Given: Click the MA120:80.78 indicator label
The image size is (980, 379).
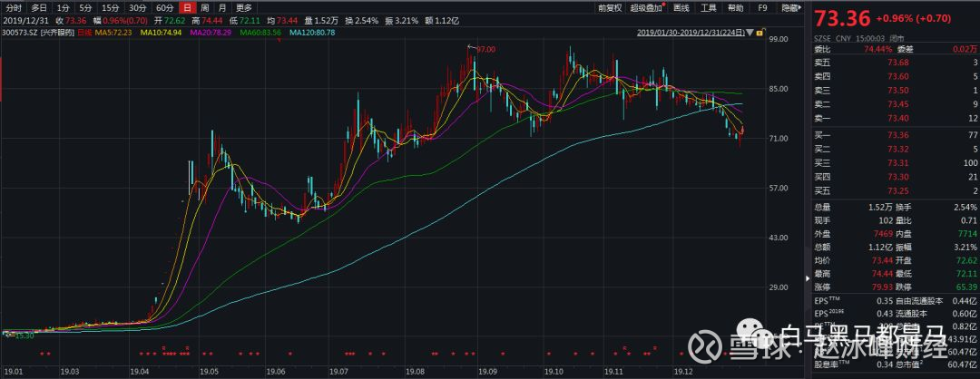Looking at the screenshot, I should (x=311, y=32).
